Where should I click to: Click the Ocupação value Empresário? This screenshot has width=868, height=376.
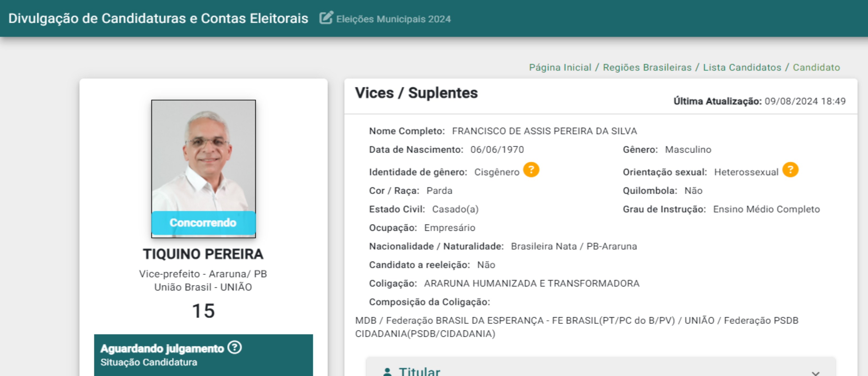pos(449,228)
